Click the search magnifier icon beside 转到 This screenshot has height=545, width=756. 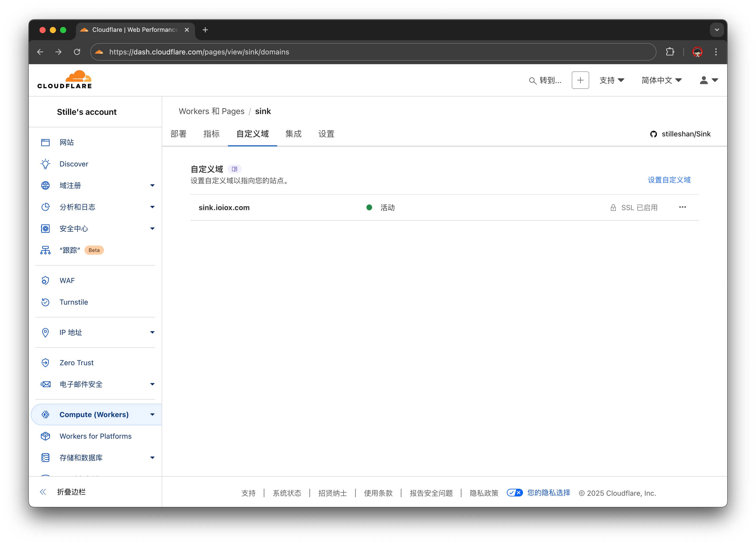pos(533,81)
